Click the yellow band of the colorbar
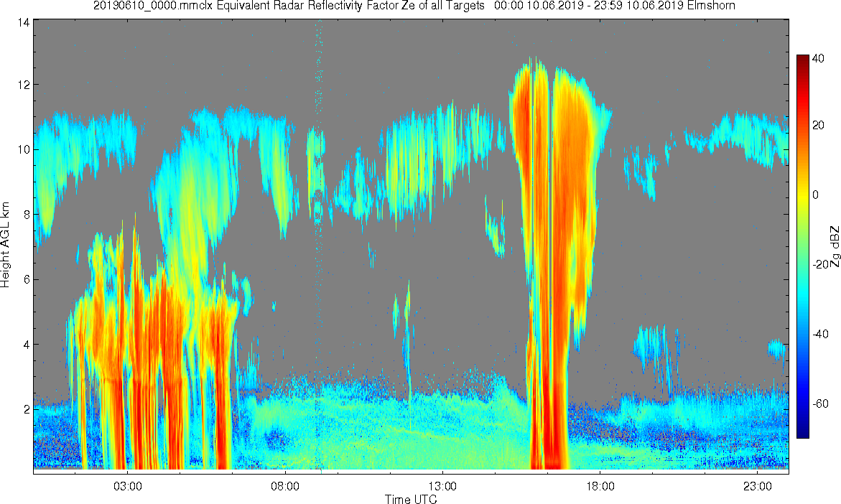841x504 pixels. pyautogui.click(x=802, y=195)
